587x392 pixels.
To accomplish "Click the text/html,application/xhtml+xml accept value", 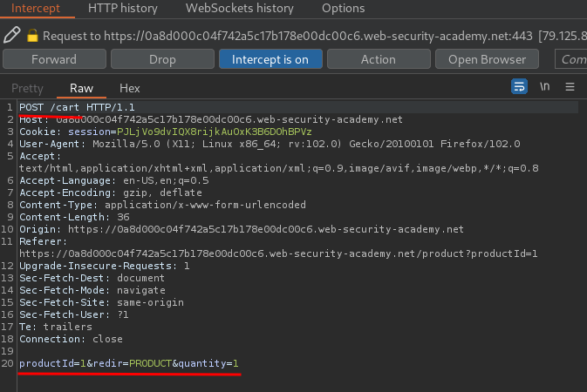I will point(279,168).
